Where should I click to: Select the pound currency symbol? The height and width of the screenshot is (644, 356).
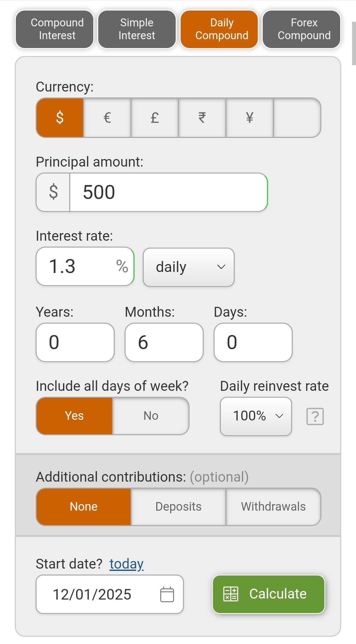155,118
